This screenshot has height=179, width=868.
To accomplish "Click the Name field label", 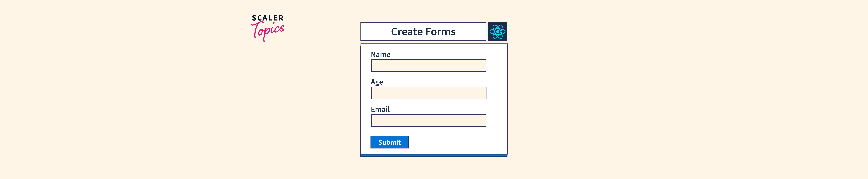I will click(x=380, y=55).
